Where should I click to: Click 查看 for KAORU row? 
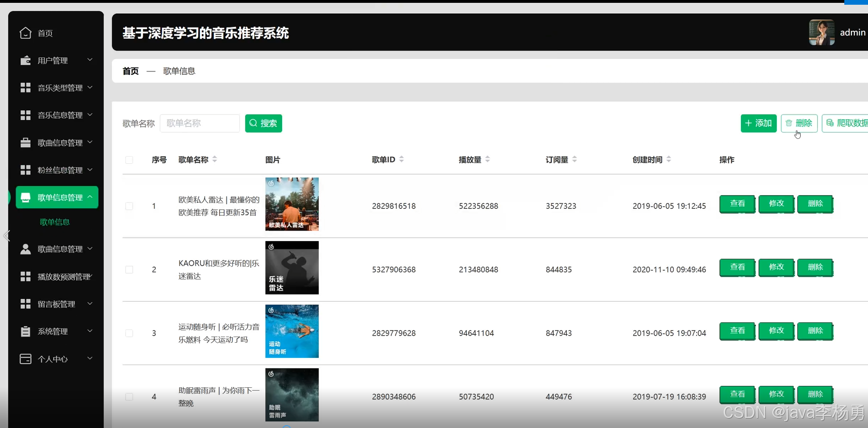(x=737, y=267)
